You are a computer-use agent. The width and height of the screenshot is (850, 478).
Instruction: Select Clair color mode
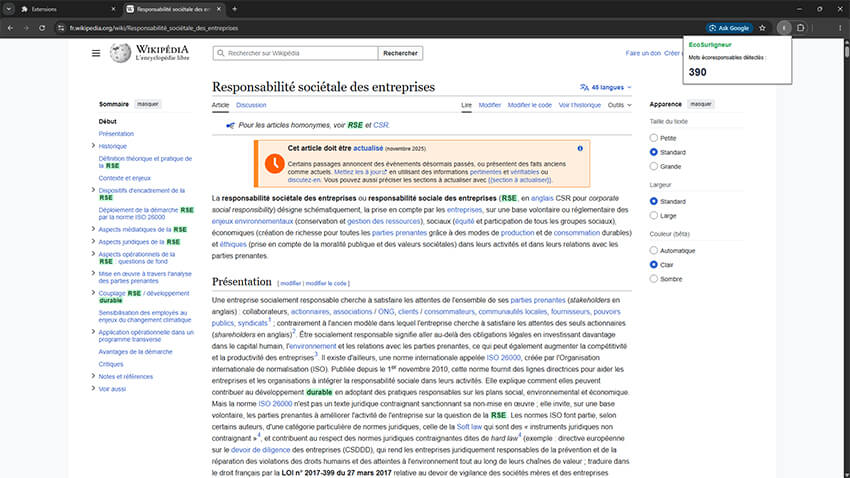(x=653, y=264)
